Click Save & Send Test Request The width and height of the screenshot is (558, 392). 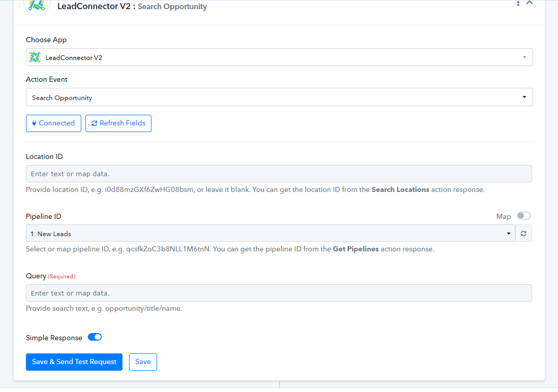point(74,362)
